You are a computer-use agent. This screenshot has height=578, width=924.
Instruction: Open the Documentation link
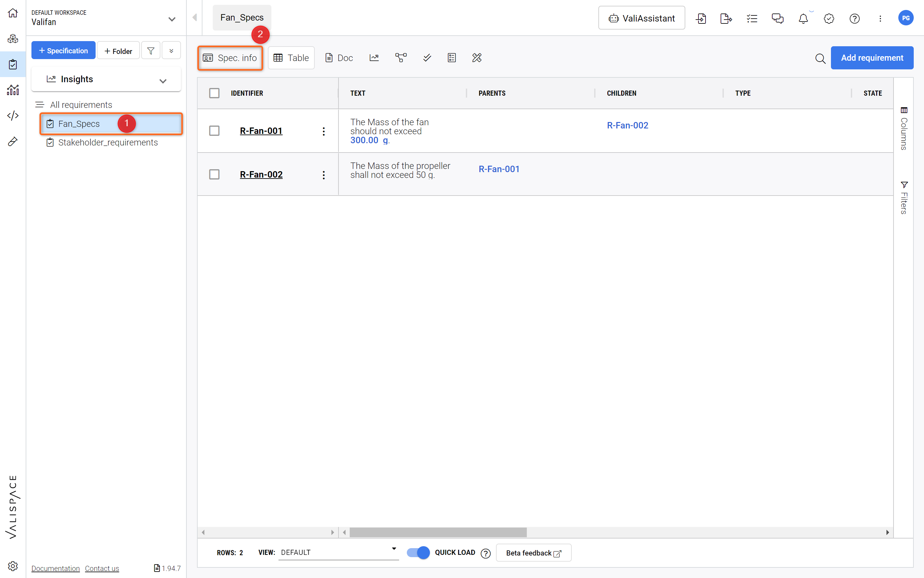pyautogui.click(x=56, y=568)
